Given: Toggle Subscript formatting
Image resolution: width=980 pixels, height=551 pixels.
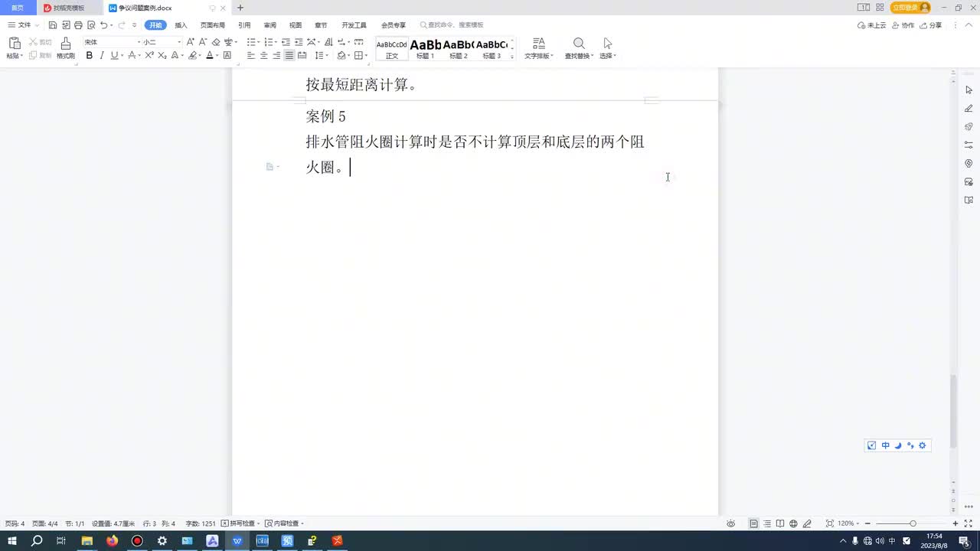Looking at the screenshot, I should tap(162, 56).
